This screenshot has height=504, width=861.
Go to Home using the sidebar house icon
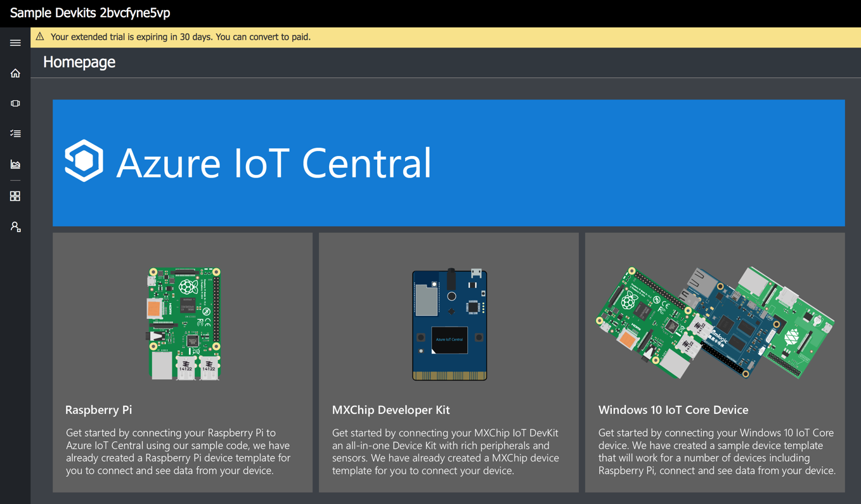(x=15, y=74)
